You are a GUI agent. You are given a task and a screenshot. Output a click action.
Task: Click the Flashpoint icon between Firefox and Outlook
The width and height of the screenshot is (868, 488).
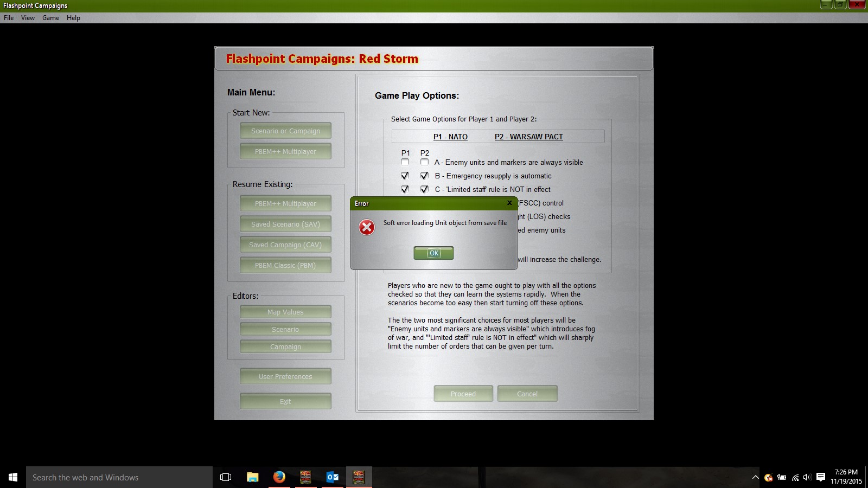[305, 477]
